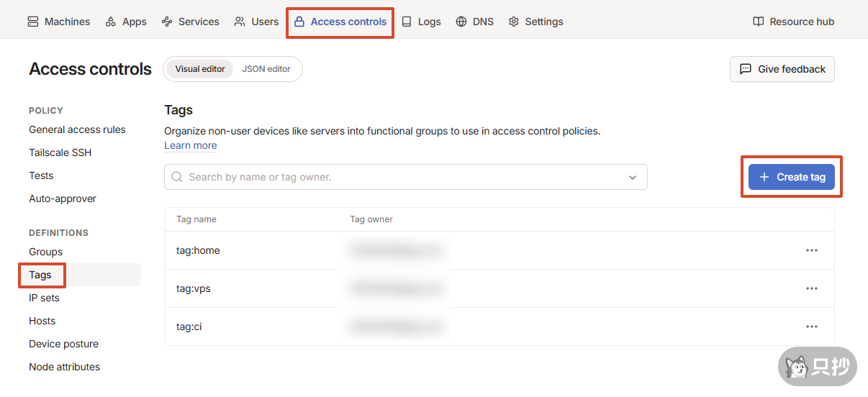Click the tag:ci row name
The width and height of the screenshot is (868, 397).
189,327
